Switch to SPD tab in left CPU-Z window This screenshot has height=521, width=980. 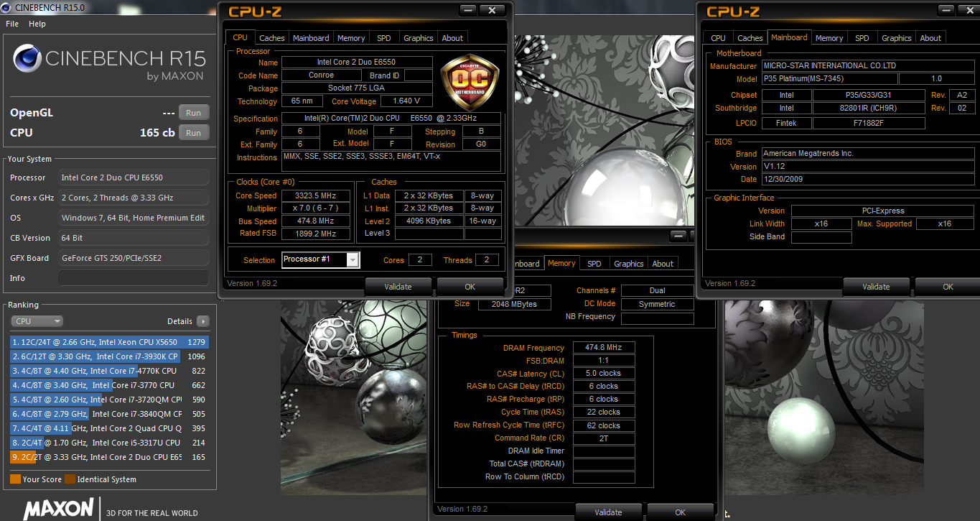coord(384,38)
